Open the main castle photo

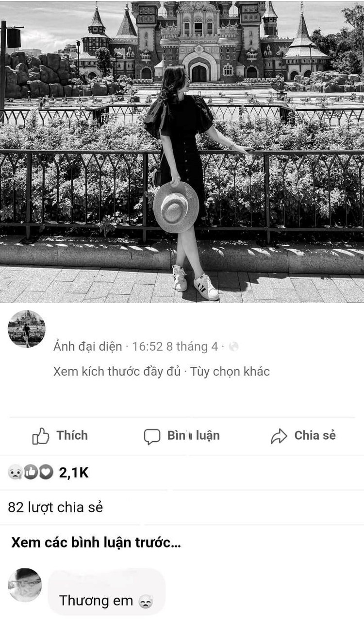click(182, 151)
